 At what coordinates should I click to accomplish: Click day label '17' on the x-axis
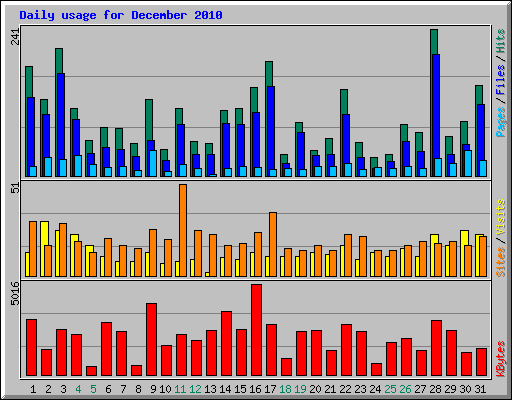point(270,389)
